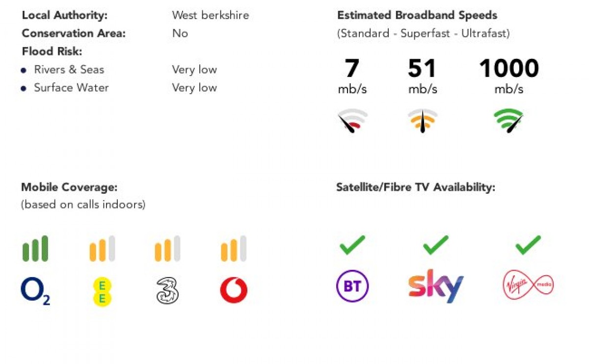This screenshot has width=589, height=364.
Task: Click the green checkmark above Virgin Media
Action: pyautogui.click(x=528, y=245)
